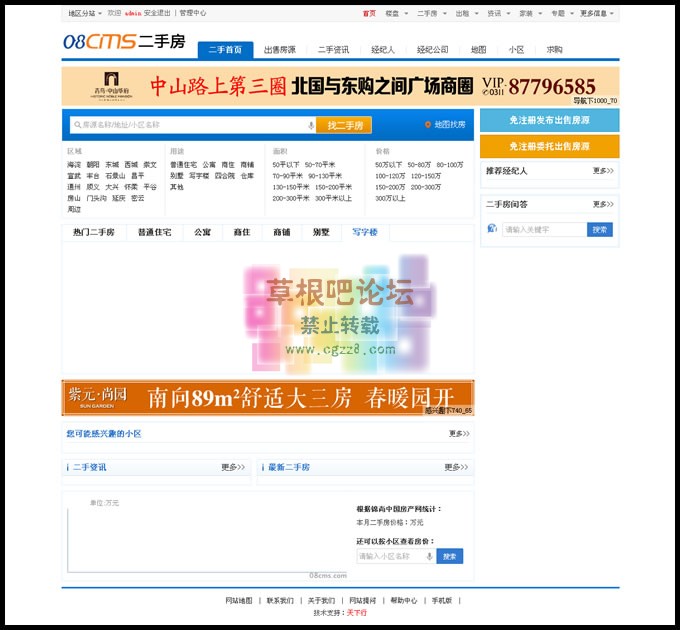
Task: Open the 出售房源 navigation tab
Action: [280, 50]
